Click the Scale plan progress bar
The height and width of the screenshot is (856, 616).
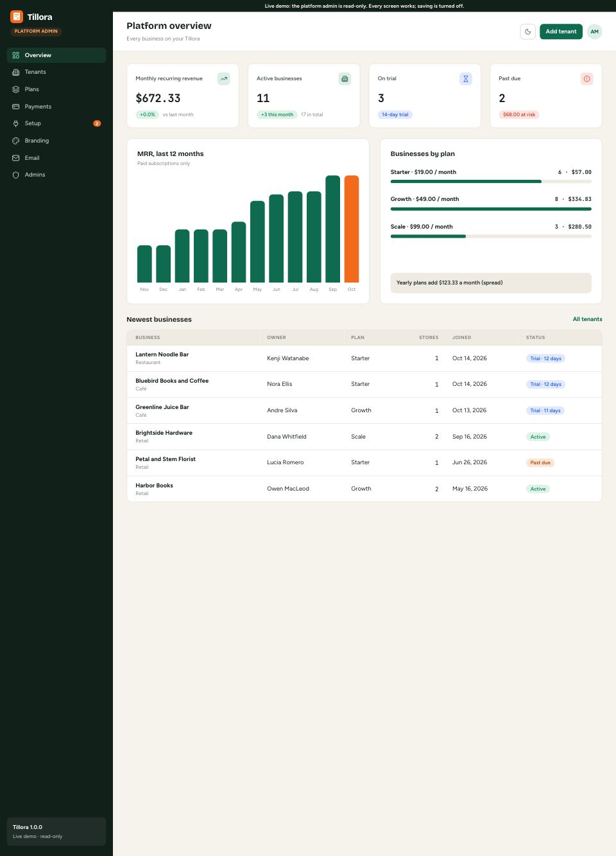[491, 236]
